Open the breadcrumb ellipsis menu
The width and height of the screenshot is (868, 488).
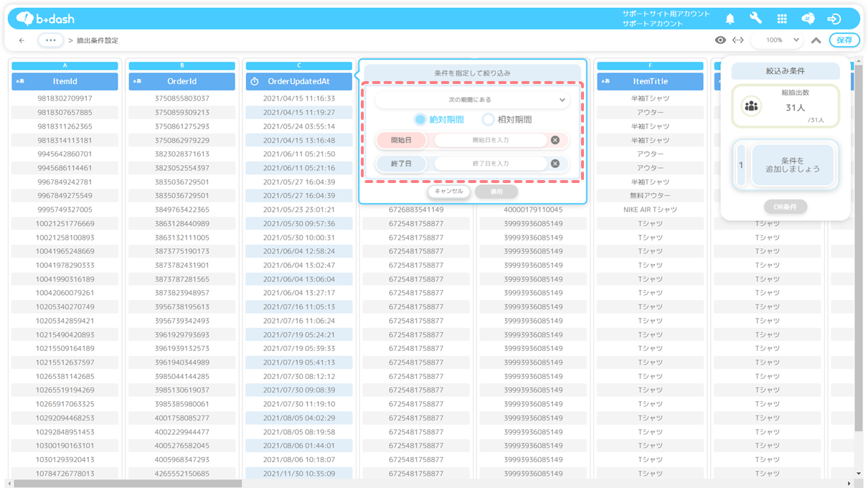pyautogui.click(x=50, y=40)
